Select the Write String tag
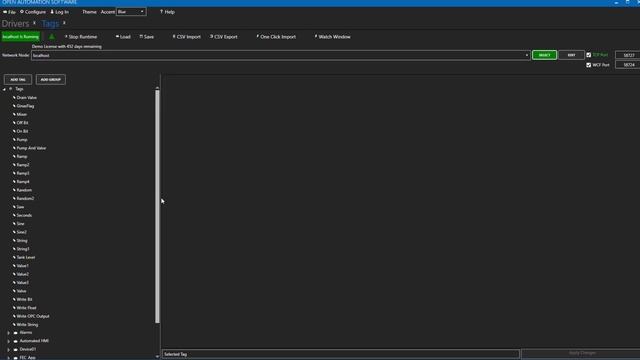The image size is (640, 360). point(27,325)
